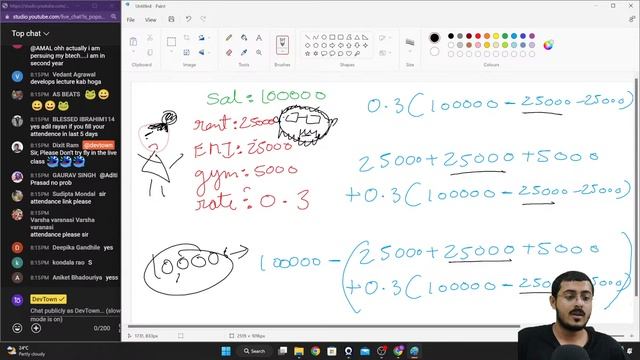
Task: Select the Pencil tool in Paint
Action: 229,38
